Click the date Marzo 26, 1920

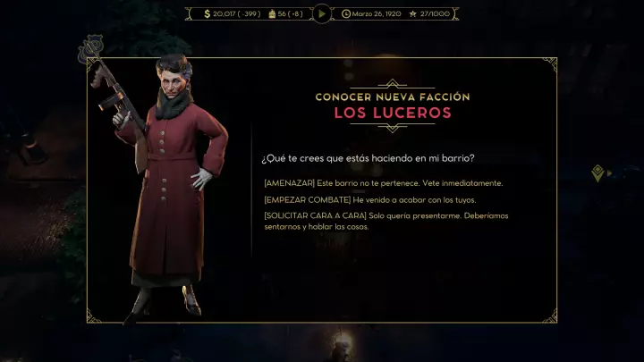click(377, 14)
